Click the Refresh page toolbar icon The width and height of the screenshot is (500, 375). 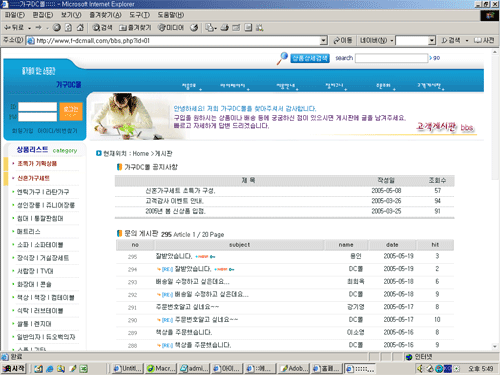(x=68, y=28)
